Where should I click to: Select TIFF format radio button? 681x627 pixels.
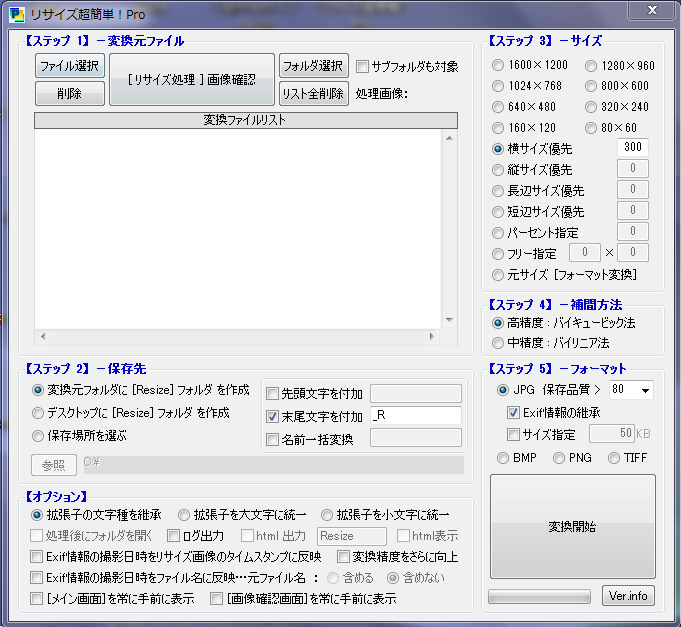[614, 458]
